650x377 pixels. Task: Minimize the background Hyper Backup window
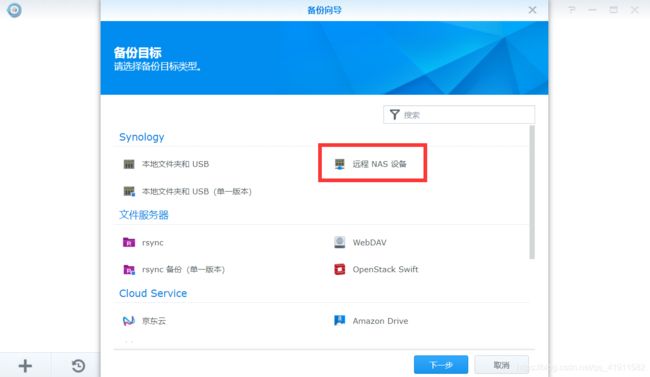(x=592, y=10)
